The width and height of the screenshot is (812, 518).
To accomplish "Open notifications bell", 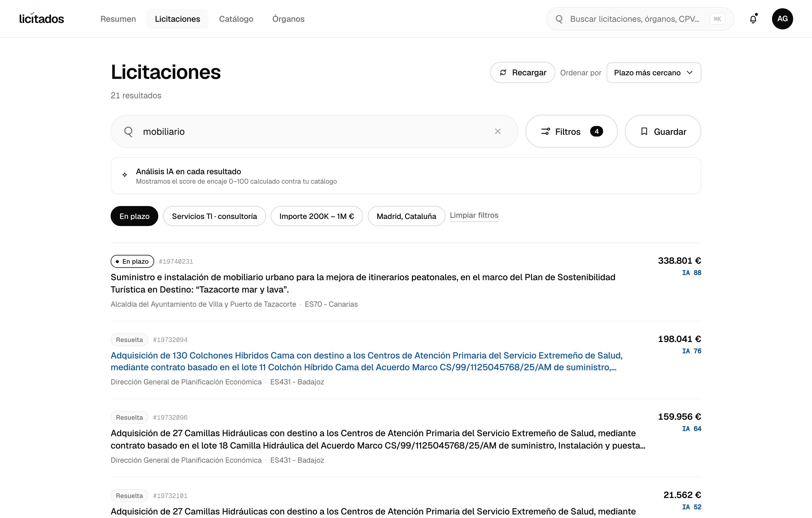I will (x=753, y=19).
